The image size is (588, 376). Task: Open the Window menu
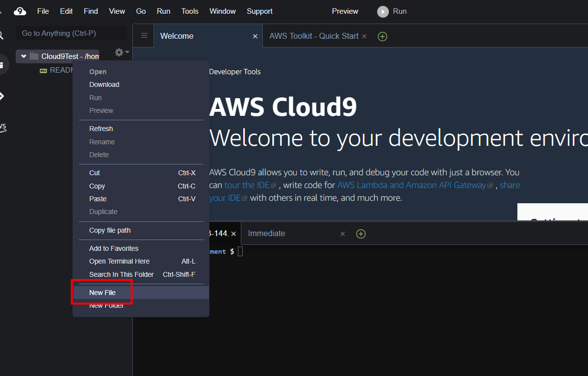tap(223, 11)
